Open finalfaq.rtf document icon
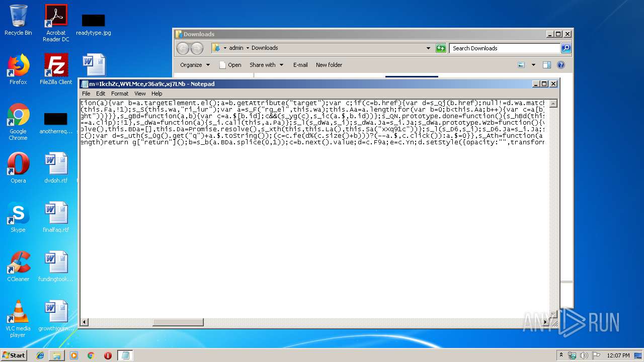The width and height of the screenshot is (644, 362). tap(56, 217)
